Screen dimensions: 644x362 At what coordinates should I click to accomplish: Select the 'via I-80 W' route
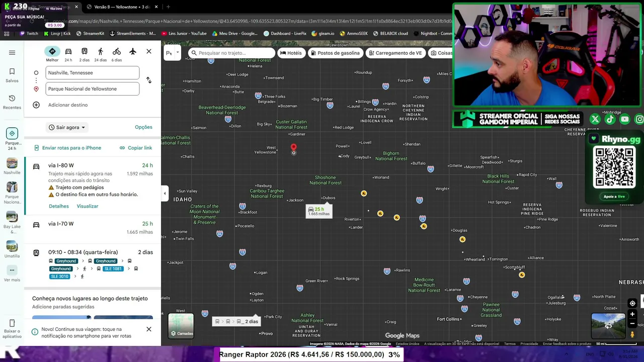(93, 186)
